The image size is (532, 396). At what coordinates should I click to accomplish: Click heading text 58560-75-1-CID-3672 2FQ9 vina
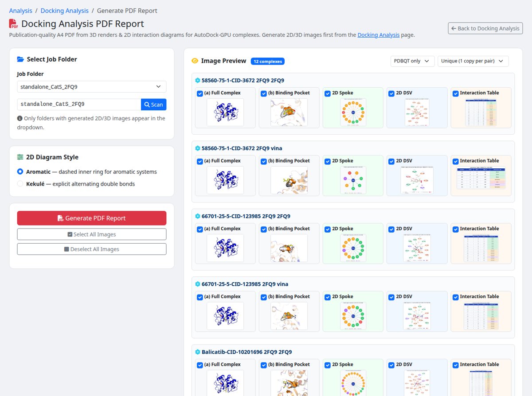click(x=242, y=148)
